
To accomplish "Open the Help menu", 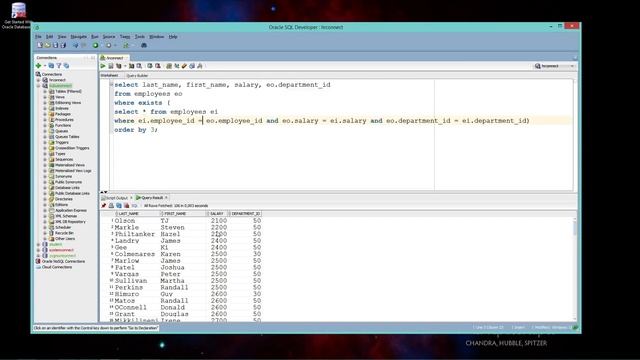I will [x=173, y=37].
